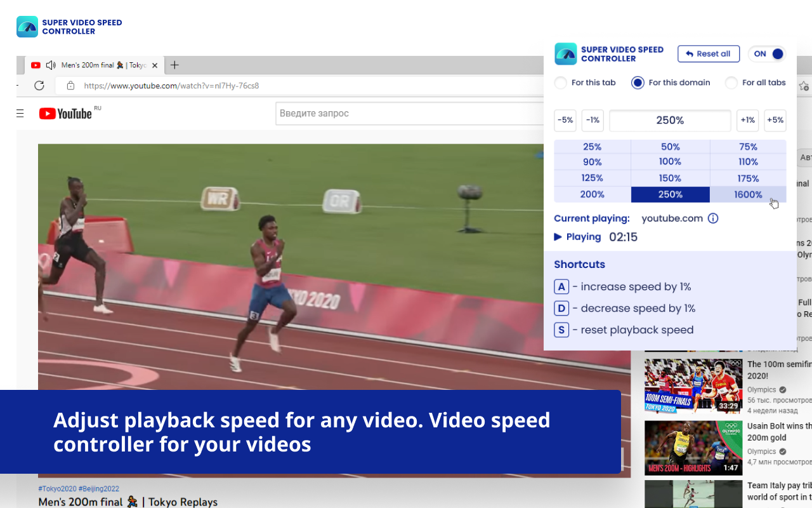Increase playback speed by 1%

747,120
